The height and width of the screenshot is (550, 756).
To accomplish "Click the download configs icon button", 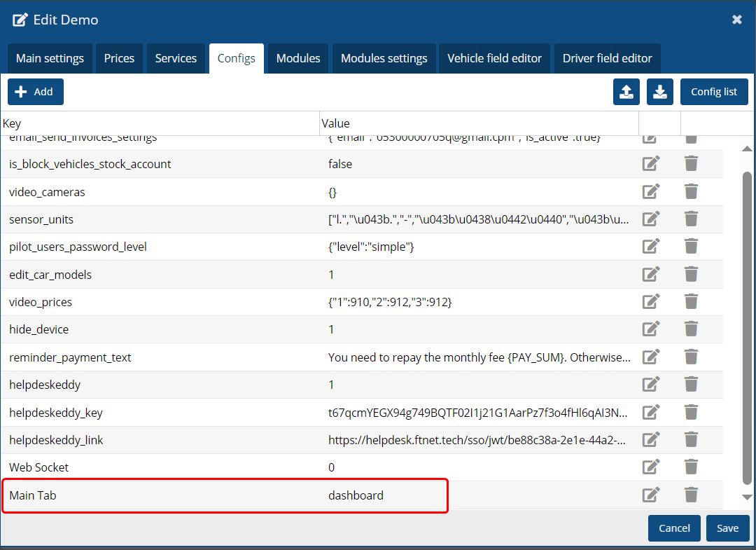I will pos(659,92).
